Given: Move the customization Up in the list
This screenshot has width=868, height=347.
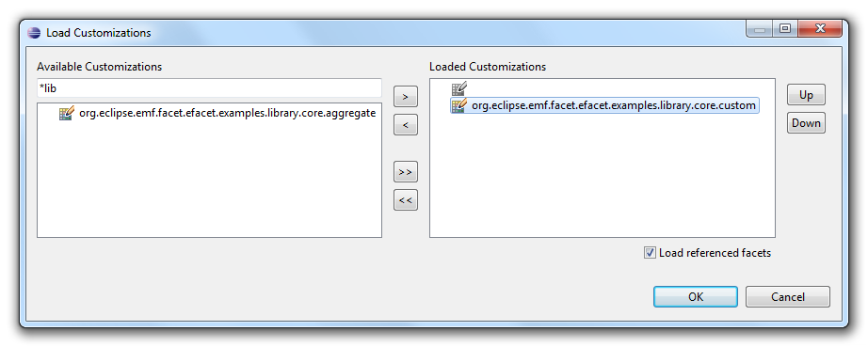Looking at the screenshot, I should [x=806, y=94].
